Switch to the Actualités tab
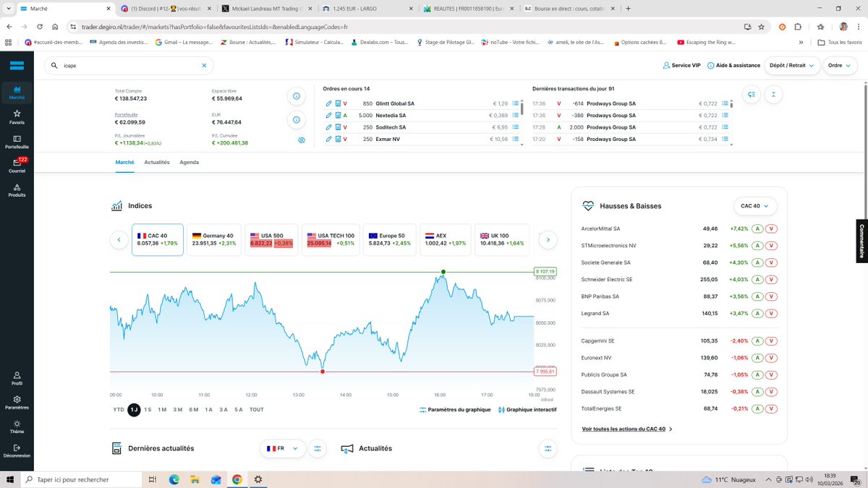 tap(157, 162)
